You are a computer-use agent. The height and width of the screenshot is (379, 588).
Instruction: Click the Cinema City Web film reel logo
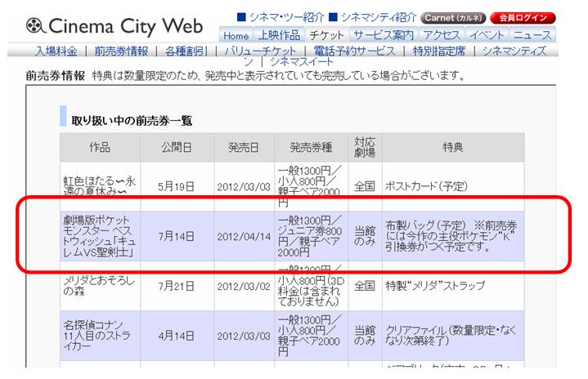click(x=36, y=26)
